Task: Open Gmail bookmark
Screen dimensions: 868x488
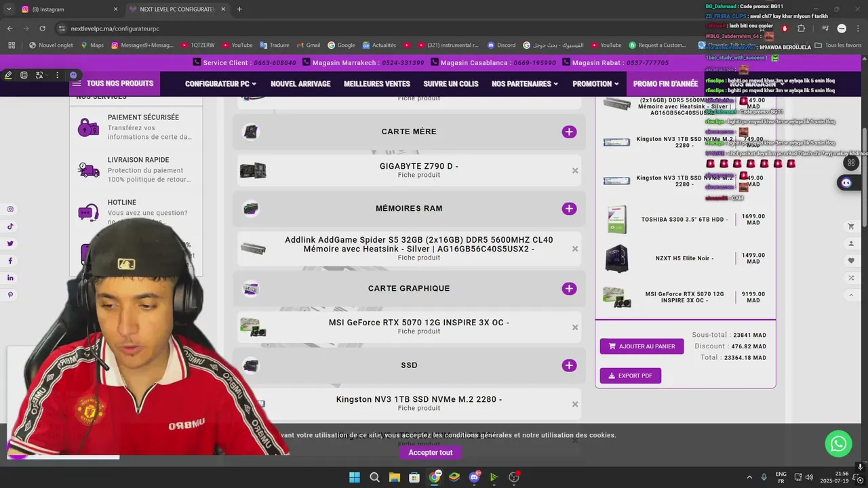Action: (x=307, y=45)
